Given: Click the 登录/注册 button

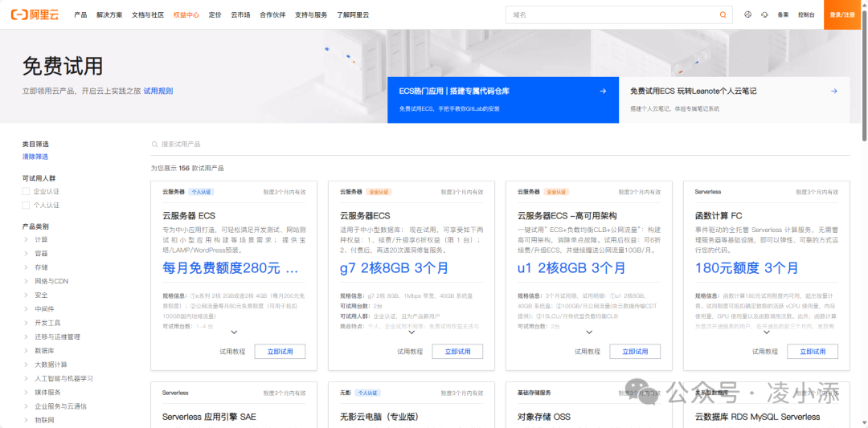Looking at the screenshot, I should point(842,15).
